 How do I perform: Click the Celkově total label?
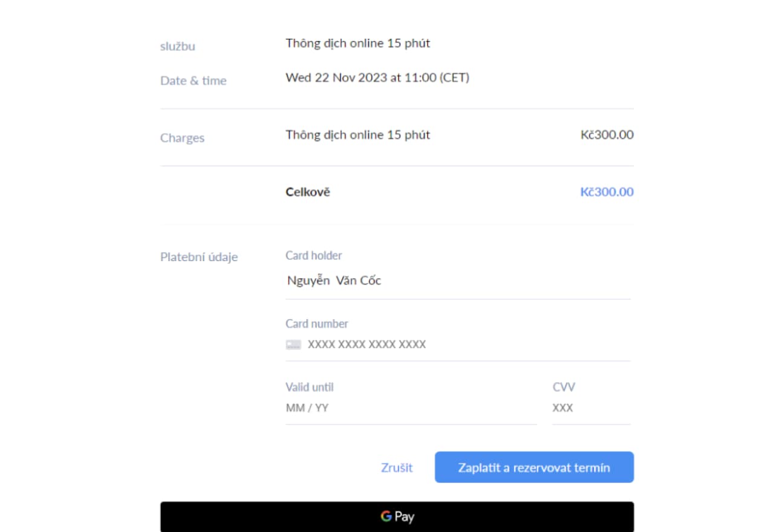click(308, 192)
